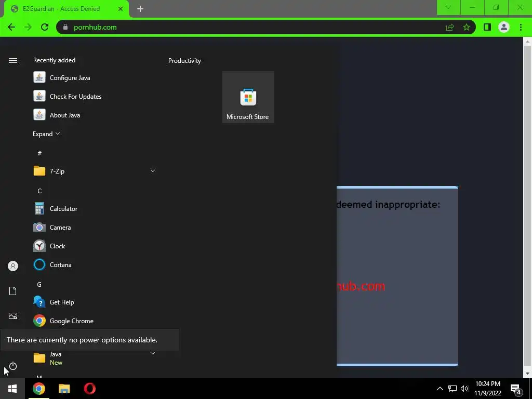Switch to Chrome on the taskbar
The height and width of the screenshot is (399, 532).
(x=38, y=389)
